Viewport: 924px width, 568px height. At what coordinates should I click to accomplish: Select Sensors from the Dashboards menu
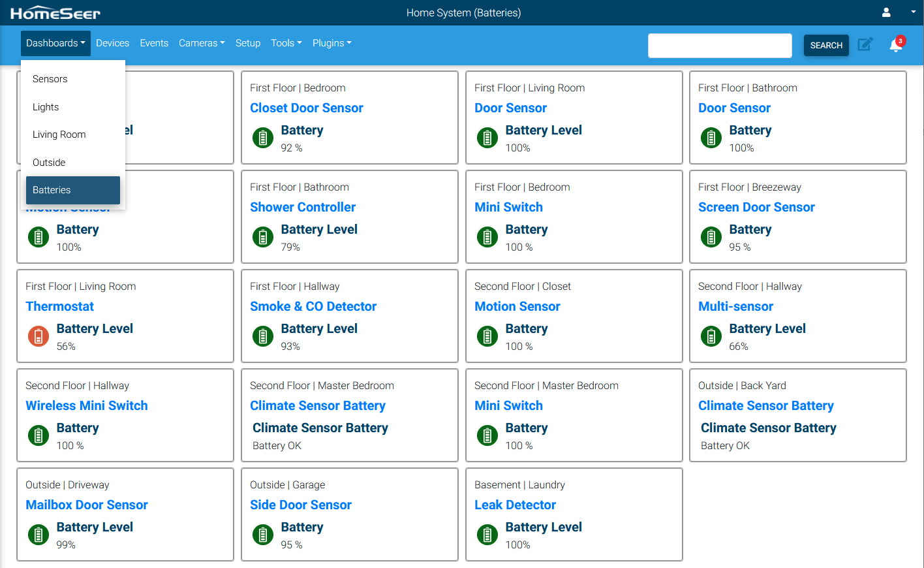[x=50, y=79]
